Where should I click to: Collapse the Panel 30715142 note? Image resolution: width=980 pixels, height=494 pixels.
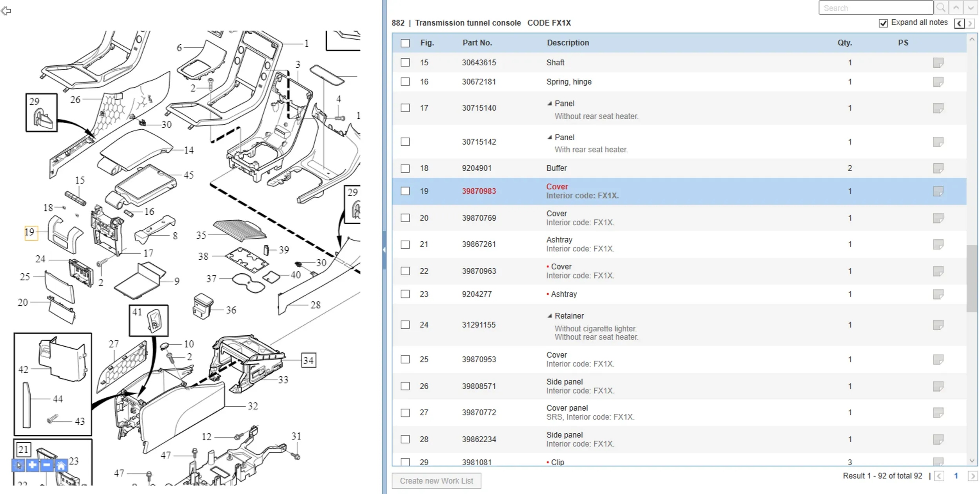[550, 138]
